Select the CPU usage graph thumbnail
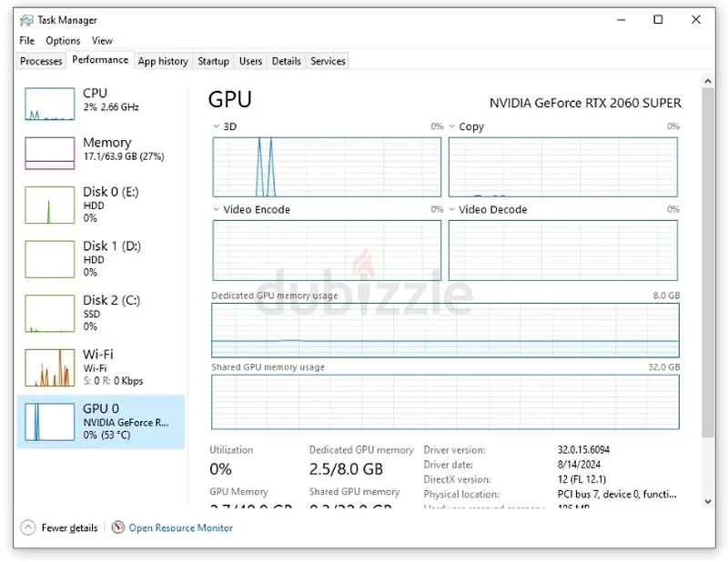This screenshot has width=728, height=562. pyautogui.click(x=49, y=104)
